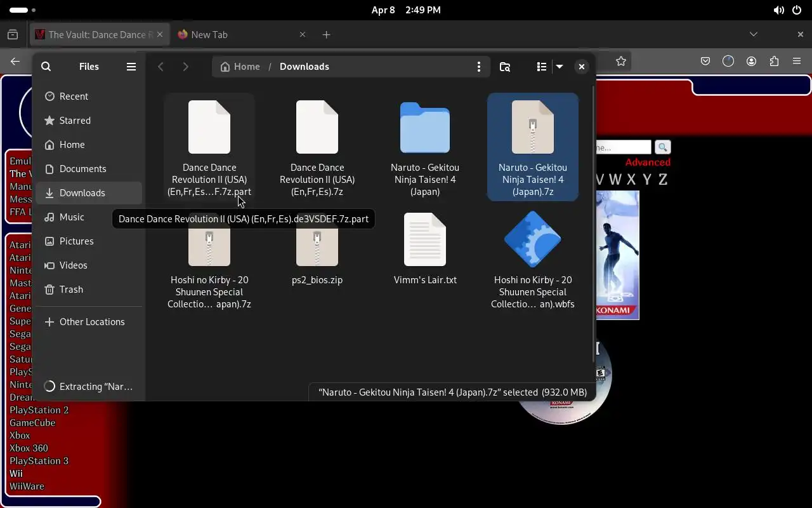Open Other Locations in the sidebar
The height and width of the screenshot is (508, 812).
pyautogui.click(x=89, y=322)
